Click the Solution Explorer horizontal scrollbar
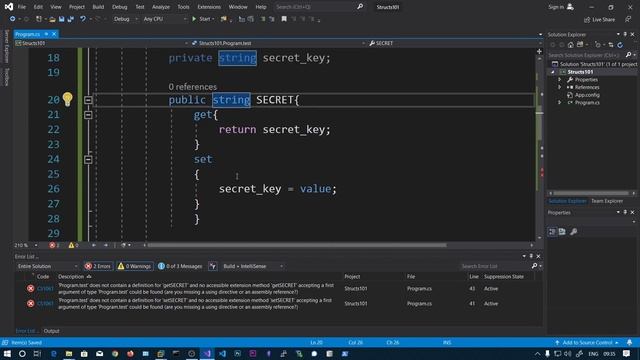This screenshot has height=360, width=640. click(591, 193)
